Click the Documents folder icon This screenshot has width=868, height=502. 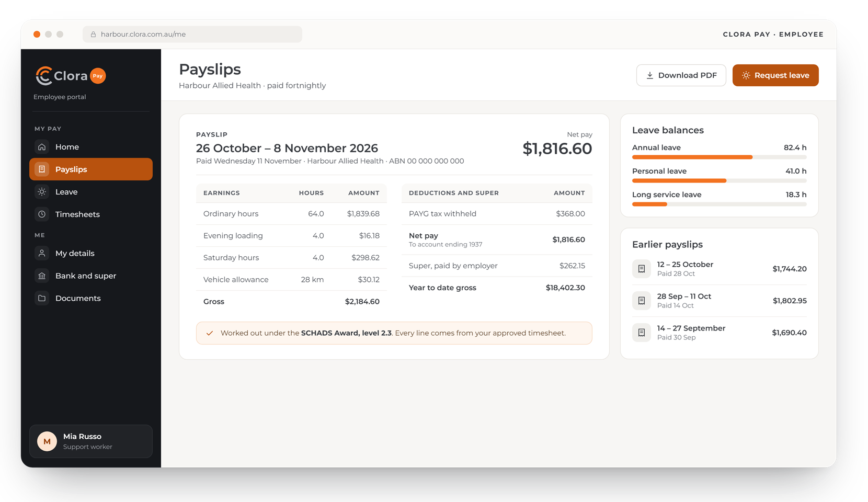(42, 298)
